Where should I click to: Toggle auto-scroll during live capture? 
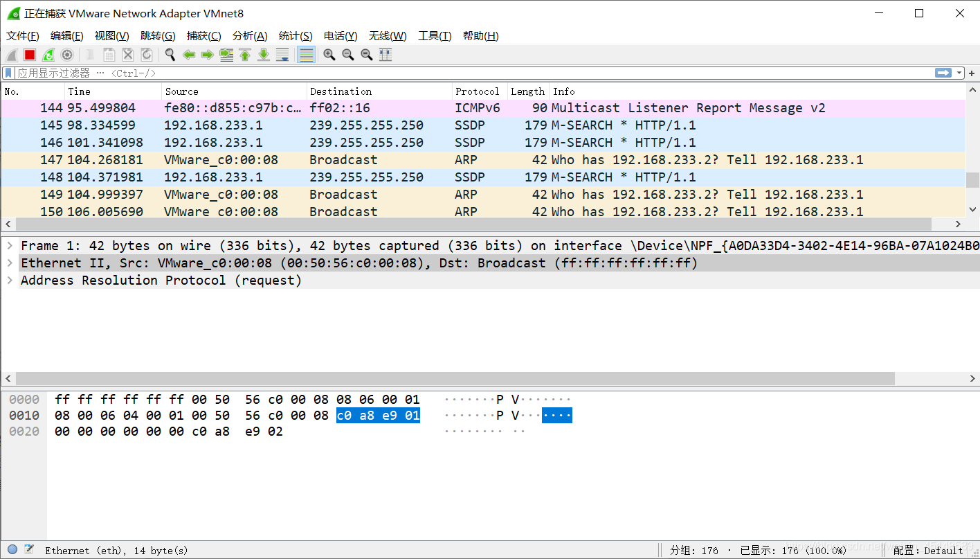(282, 55)
